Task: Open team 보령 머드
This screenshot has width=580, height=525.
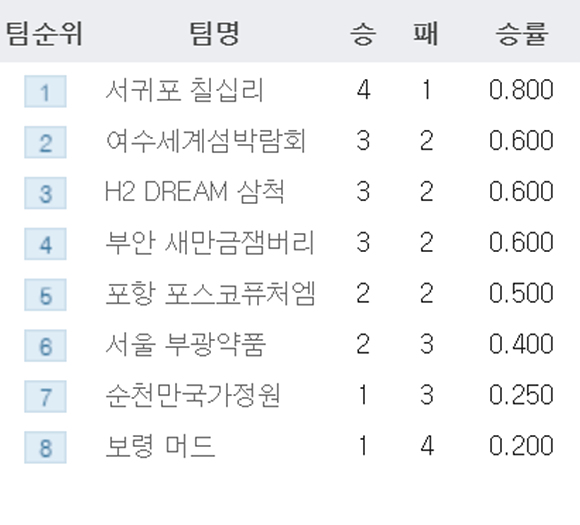Action: [160, 446]
